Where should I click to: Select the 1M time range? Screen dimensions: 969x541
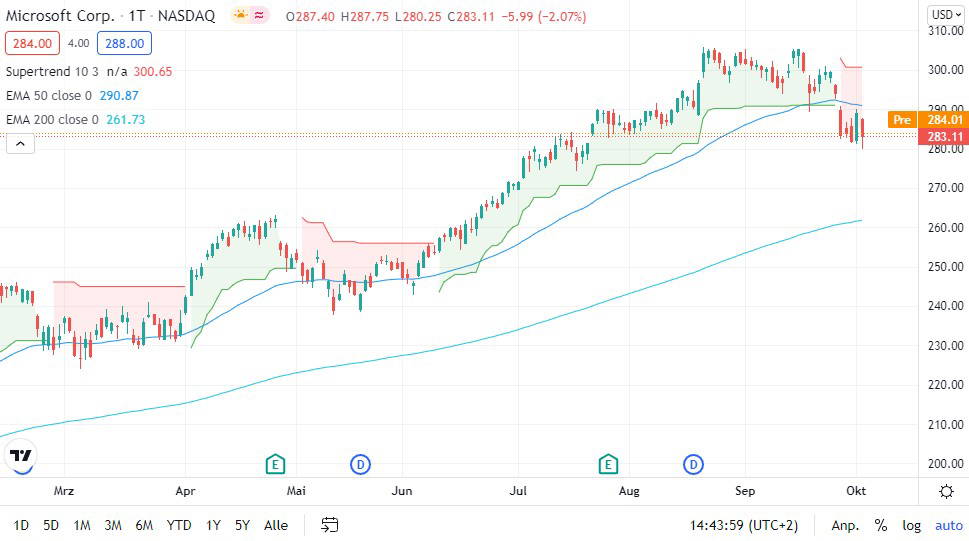(82, 525)
